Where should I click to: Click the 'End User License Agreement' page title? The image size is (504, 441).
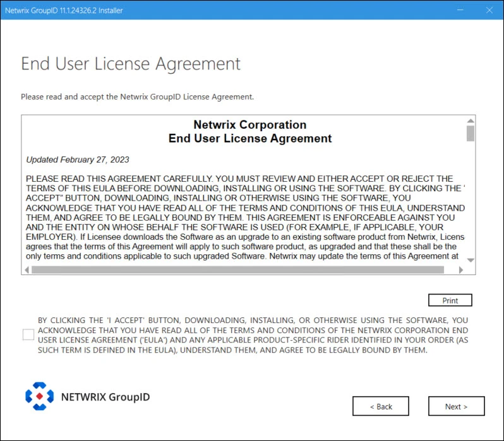(131, 64)
